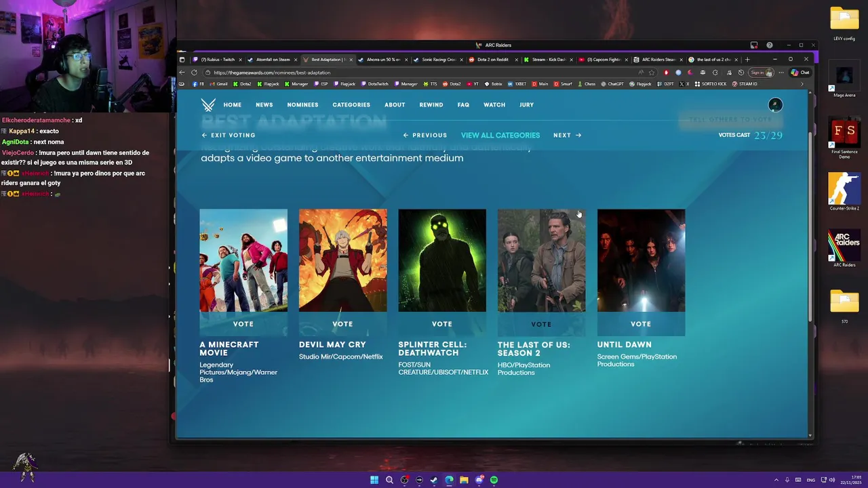Show hidden system tray icons chevron
Viewport: 868px width, 488px height.
point(776,480)
